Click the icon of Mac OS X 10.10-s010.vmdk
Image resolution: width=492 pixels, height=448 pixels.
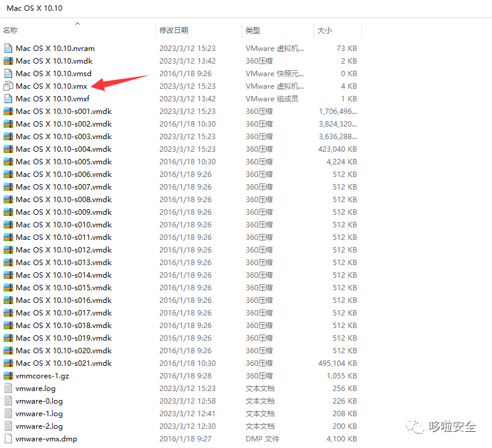(x=8, y=225)
